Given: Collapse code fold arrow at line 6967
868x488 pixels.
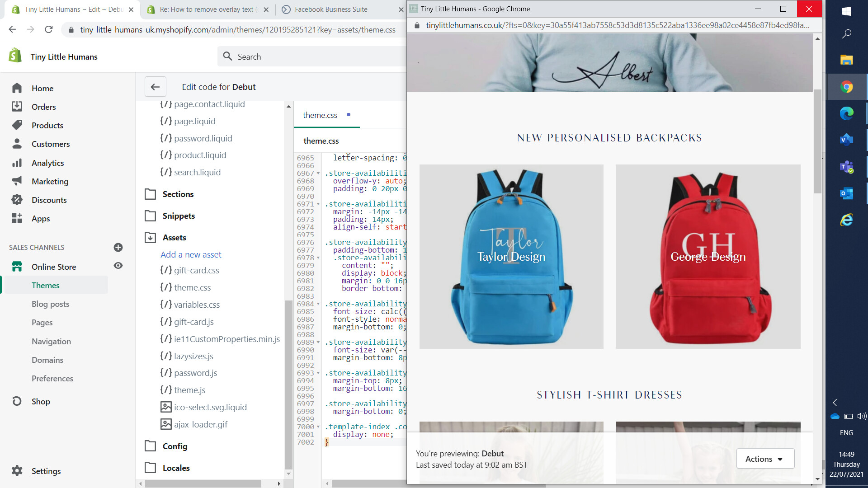Looking at the screenshot, I should (318, 174).
